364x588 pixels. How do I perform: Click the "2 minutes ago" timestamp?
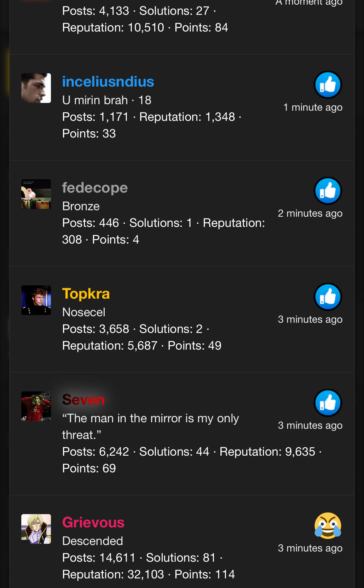[310, 213]
